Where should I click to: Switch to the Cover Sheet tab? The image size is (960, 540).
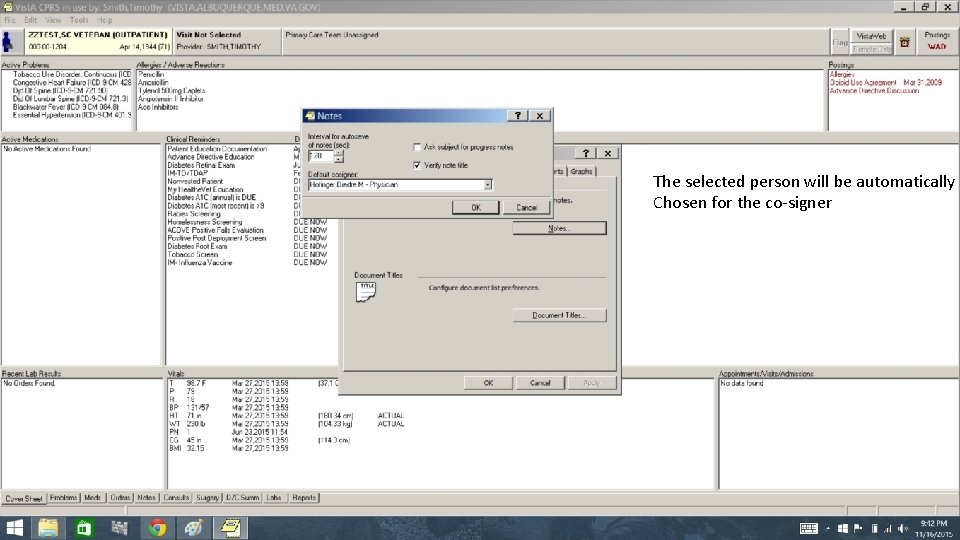click(24, 498)
